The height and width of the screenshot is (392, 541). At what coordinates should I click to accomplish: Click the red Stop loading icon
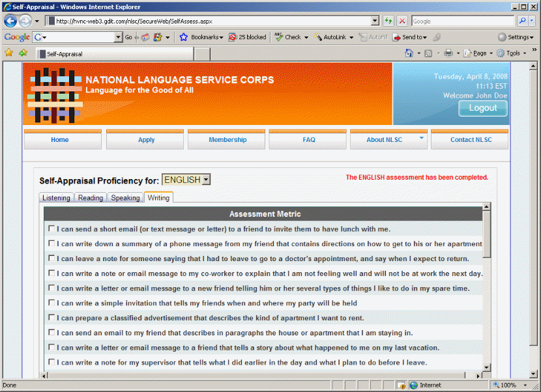[402, 21]
